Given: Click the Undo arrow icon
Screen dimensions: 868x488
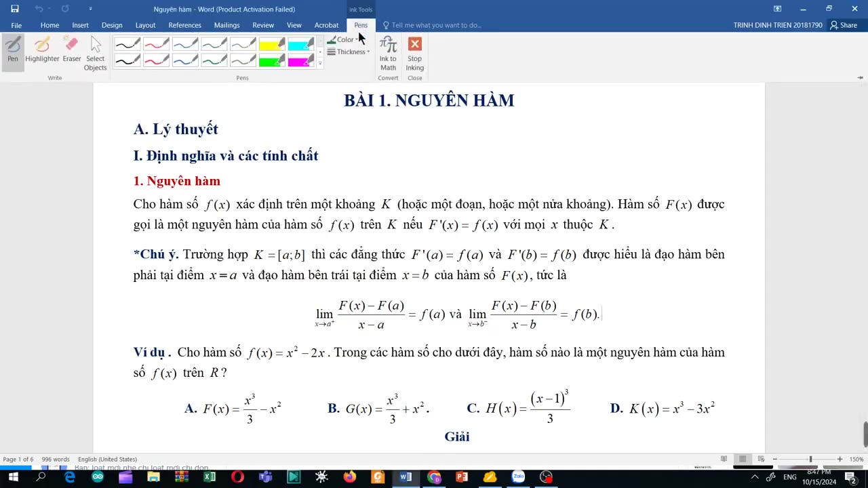Looking at the screenshot, I should (x=39, y=9).
